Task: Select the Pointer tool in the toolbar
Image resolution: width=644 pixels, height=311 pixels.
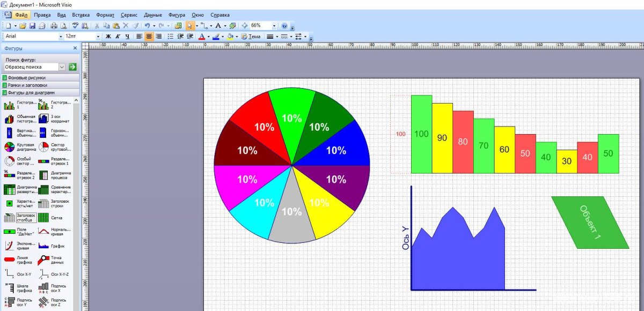Action: coord(189,26)
